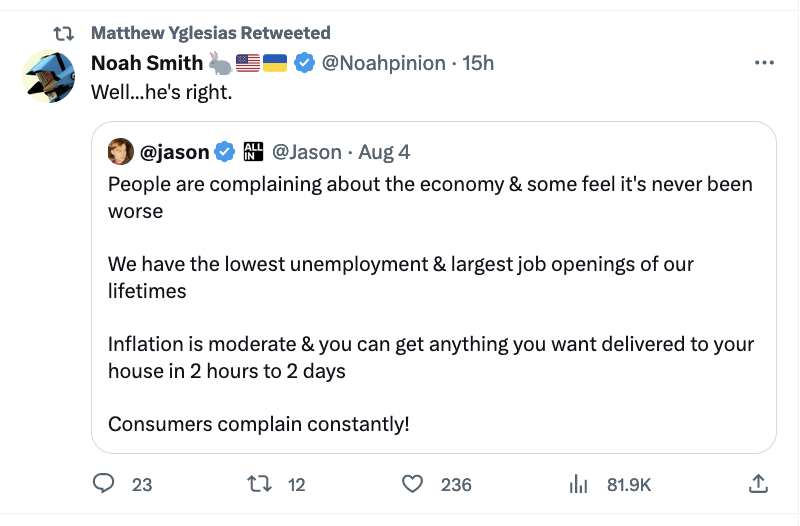Open the view analytics bar chart icon
800x526 pixels.
[578, 484]
